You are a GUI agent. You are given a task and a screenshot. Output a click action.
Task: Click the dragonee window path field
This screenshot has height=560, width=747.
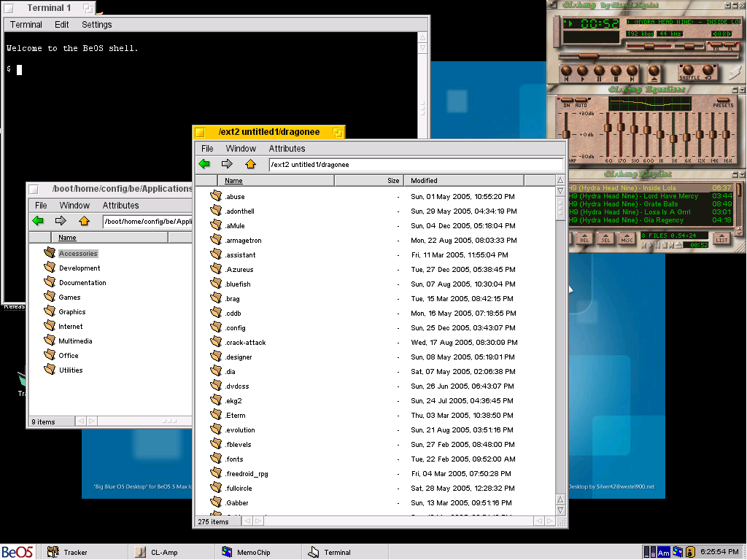pos(415,165)
